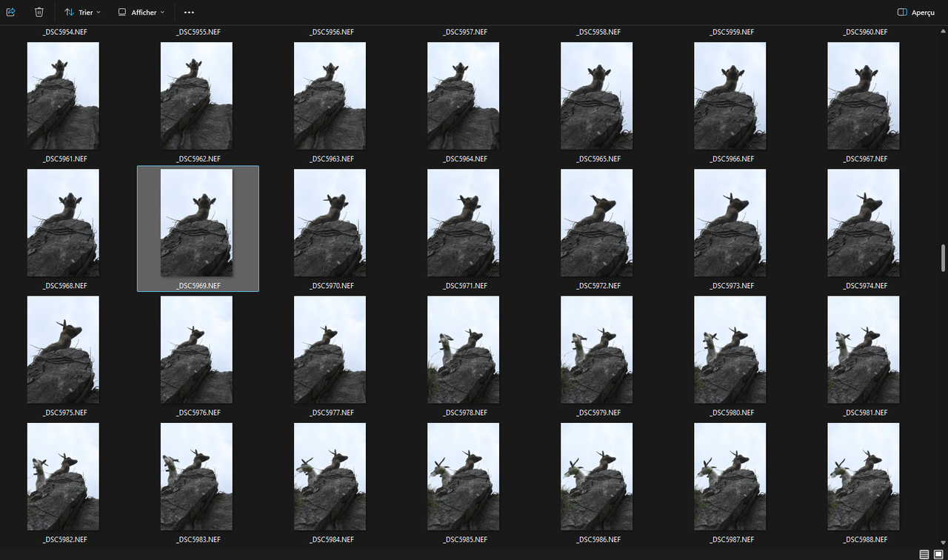Click the file name _DSC5954.NEF
Screen dimensions: 948x560
tap(65, 32)
